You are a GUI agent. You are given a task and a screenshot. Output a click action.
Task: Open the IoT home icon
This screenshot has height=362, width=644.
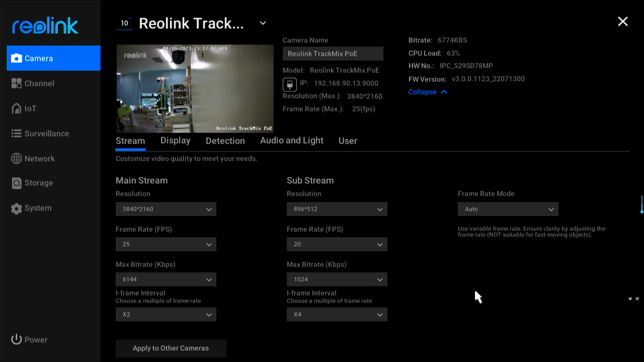click(16, 109)
